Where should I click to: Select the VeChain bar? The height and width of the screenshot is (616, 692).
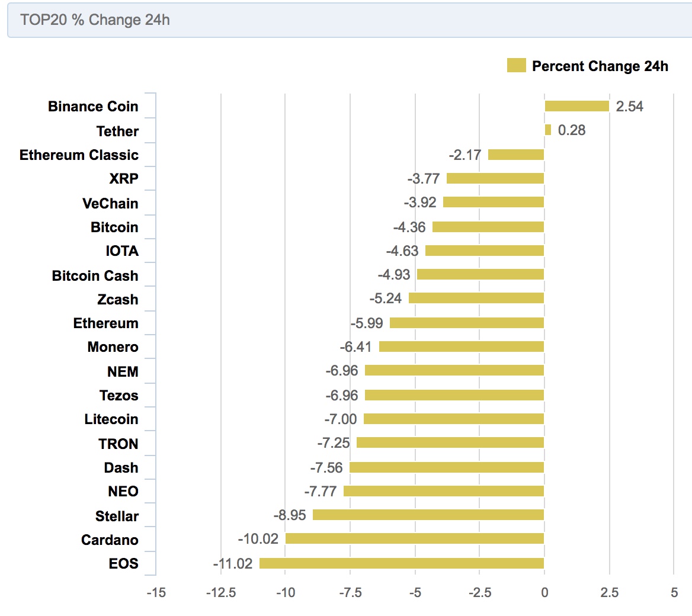click(494, 202)
